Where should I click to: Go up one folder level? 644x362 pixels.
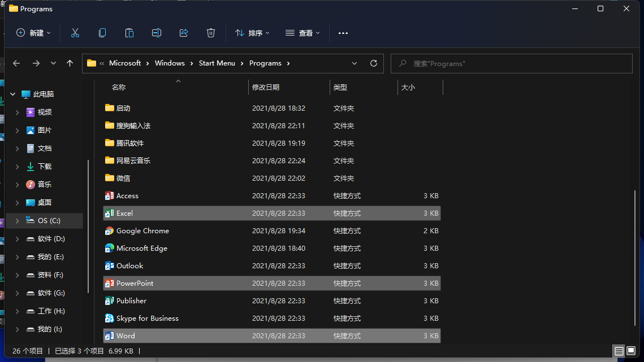tap(70, 63)
